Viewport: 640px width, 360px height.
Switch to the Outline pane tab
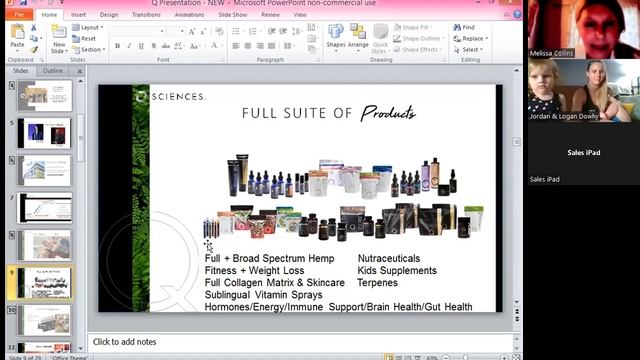pos(53,71)
